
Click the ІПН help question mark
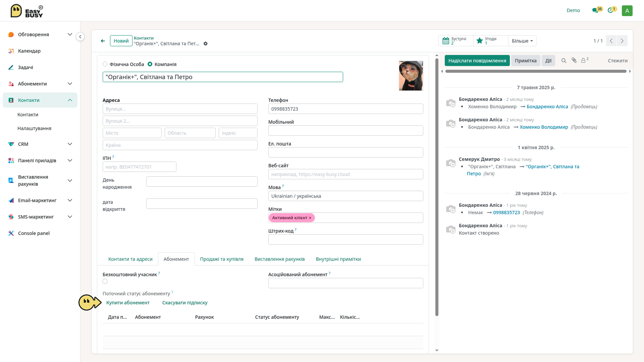(x=113, y=157)
